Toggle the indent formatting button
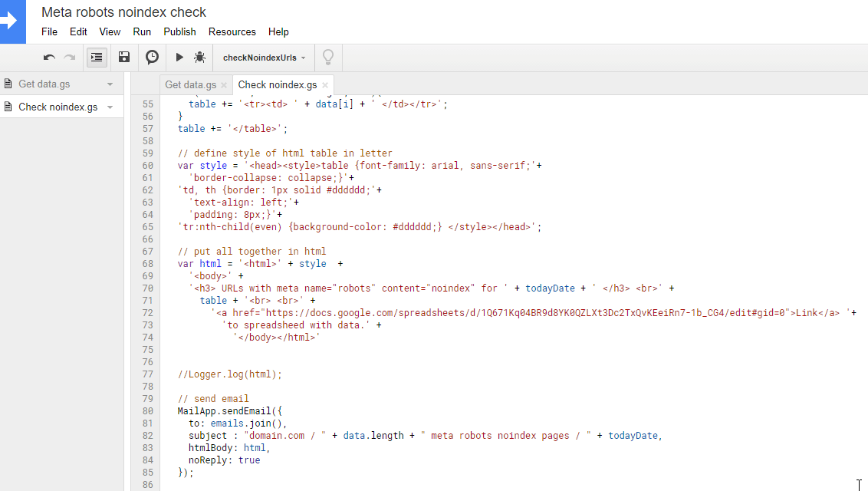 [97, 57]
